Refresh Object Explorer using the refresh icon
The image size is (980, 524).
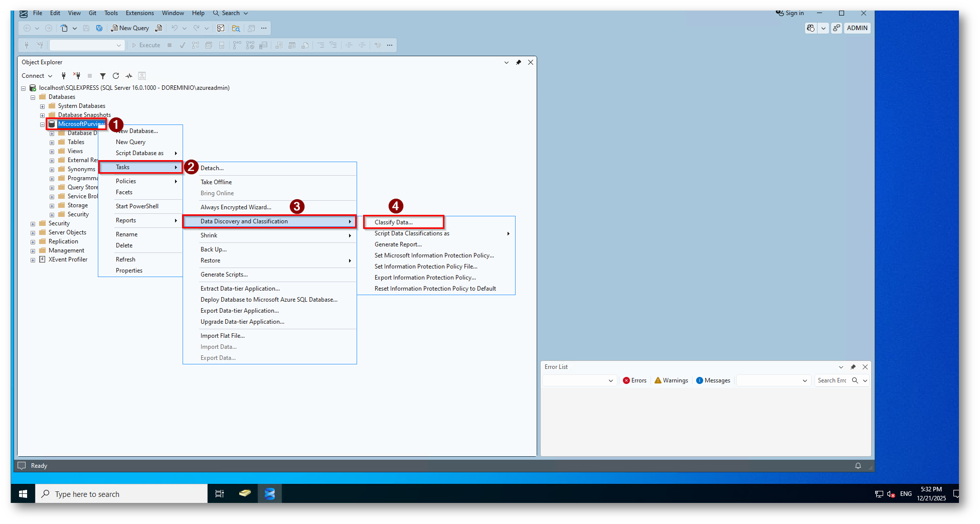[x=116, y=76]
